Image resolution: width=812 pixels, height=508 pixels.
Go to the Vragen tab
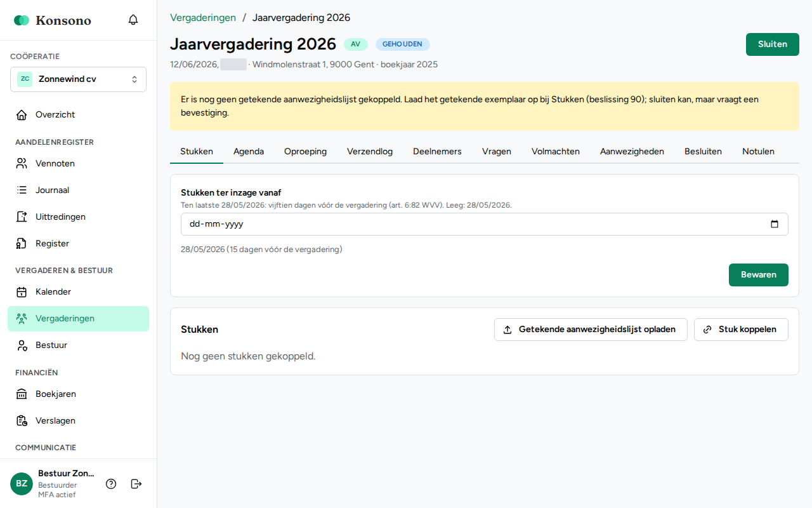click(x=497, y=152)
